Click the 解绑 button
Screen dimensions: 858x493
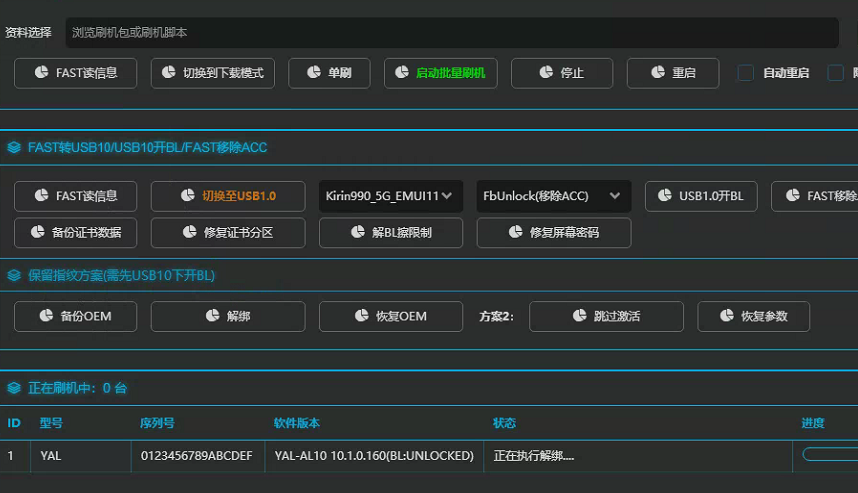pyautogui.click(x=228, y=317)
